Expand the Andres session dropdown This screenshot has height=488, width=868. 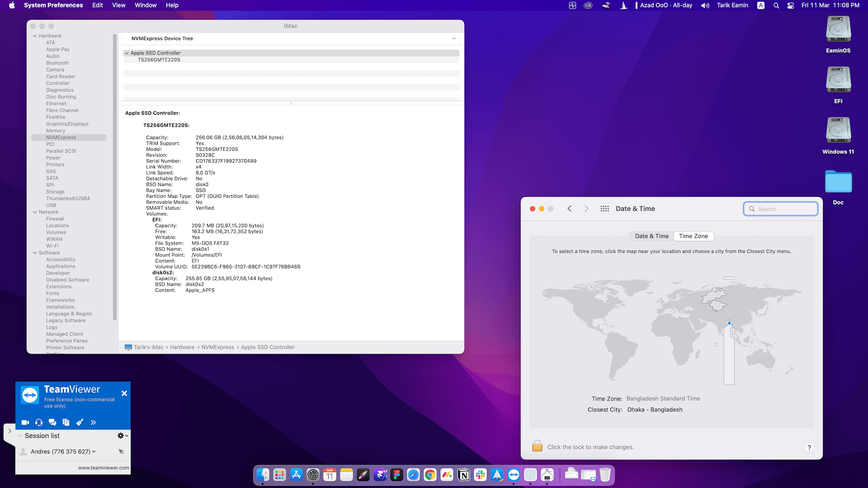click(94, 451)
